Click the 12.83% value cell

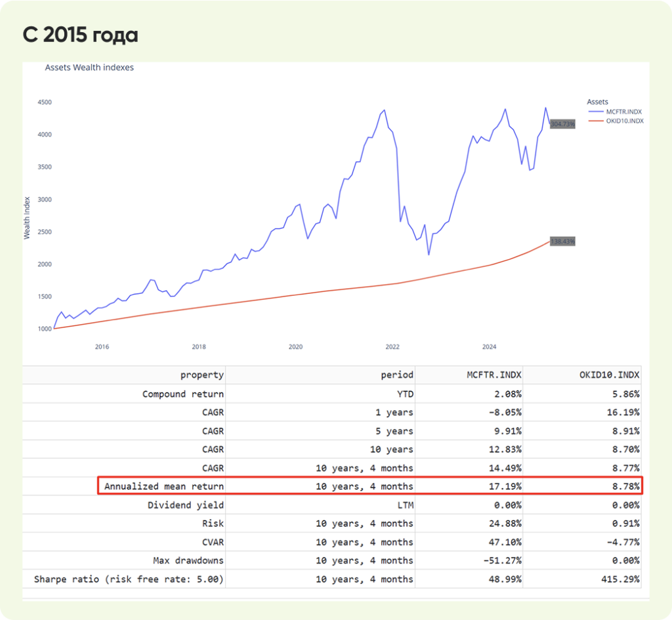coord(505,449)
